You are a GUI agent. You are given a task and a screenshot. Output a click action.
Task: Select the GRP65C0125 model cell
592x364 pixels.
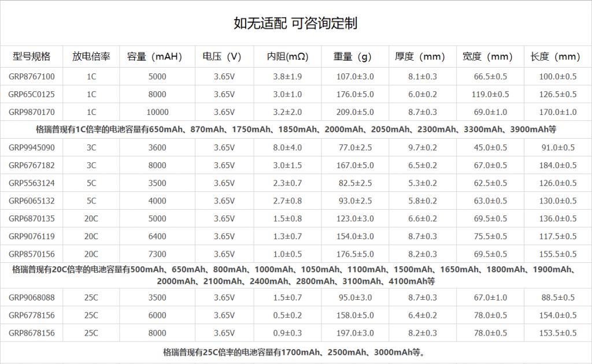[x=32, y=94]
